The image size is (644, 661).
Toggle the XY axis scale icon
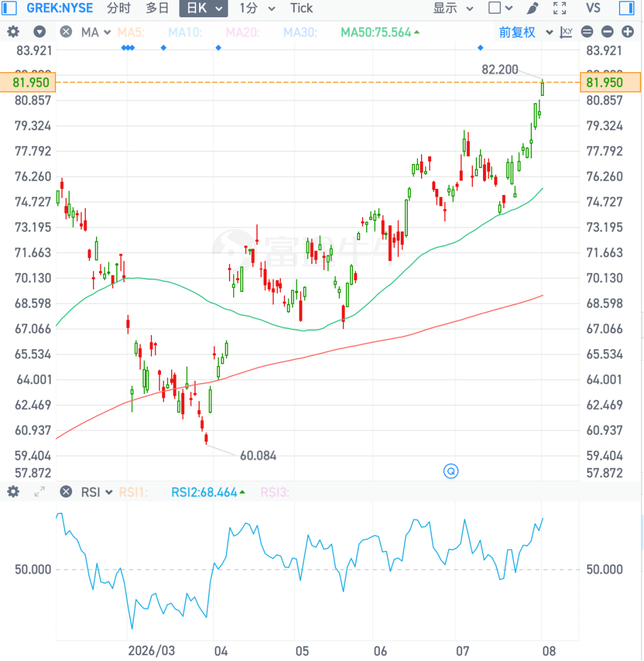[x=566, y=32]
